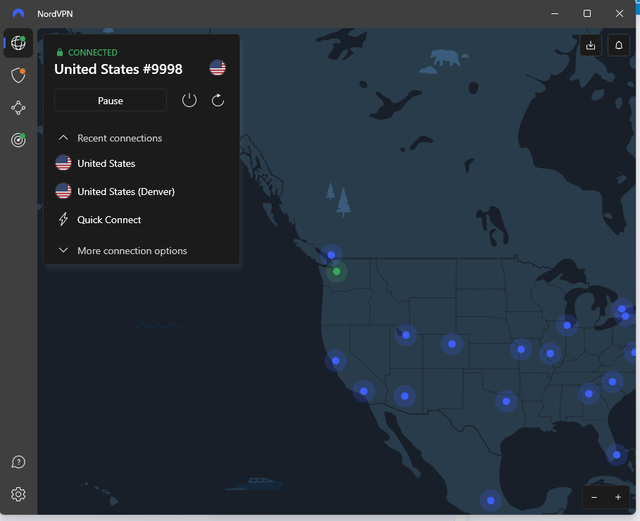The width and height of the screenshot is (640, 521).
Task: Open the notifications bell
Action: click(619, 45)
